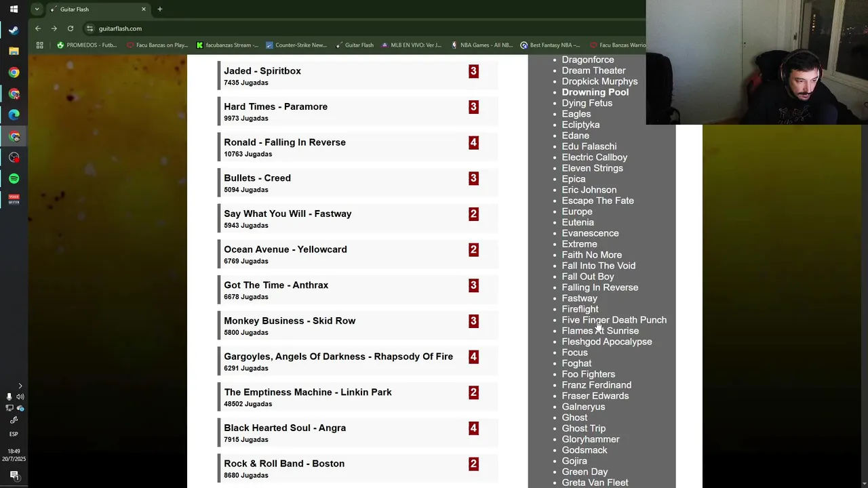The image size is (868, 488).
Task: Open NBA Games bookmark
Action: [x=481, y=45]
